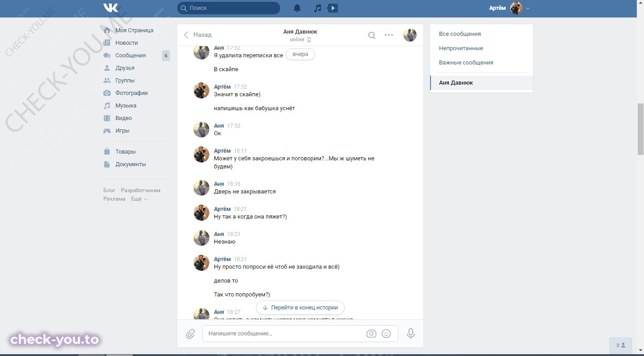The image size is (644, 356).
Task: Select the Непрочитанные filter
Action: [461, 48]
